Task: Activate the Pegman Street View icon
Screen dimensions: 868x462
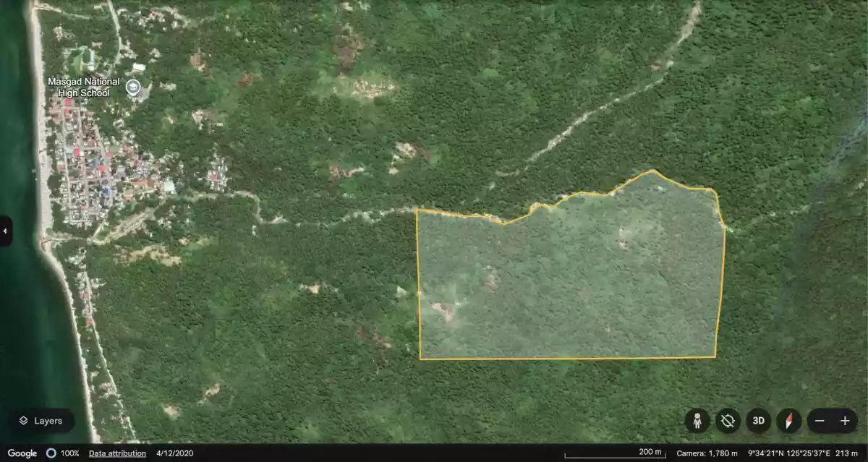Action: 697,421
